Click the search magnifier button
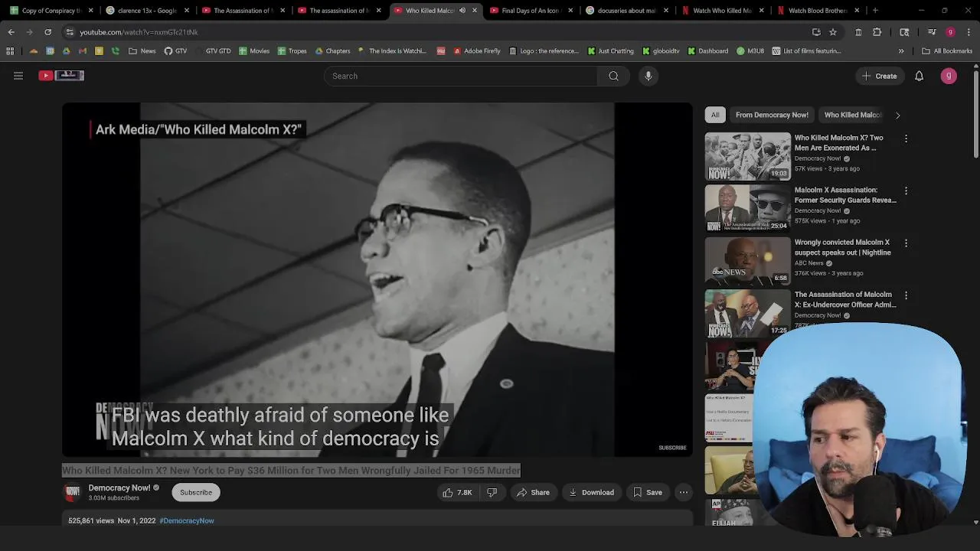 point(613,76)
